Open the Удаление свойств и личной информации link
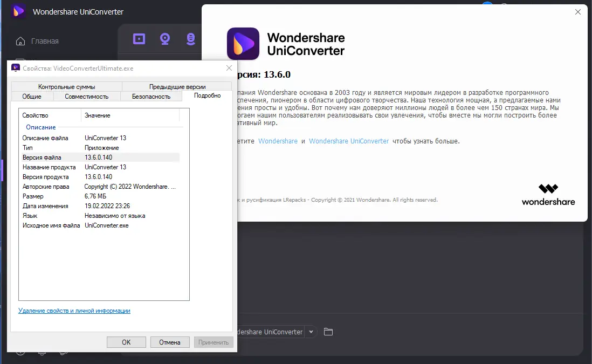The height and width of the screenshot is (364, 592). click(73, 311)
